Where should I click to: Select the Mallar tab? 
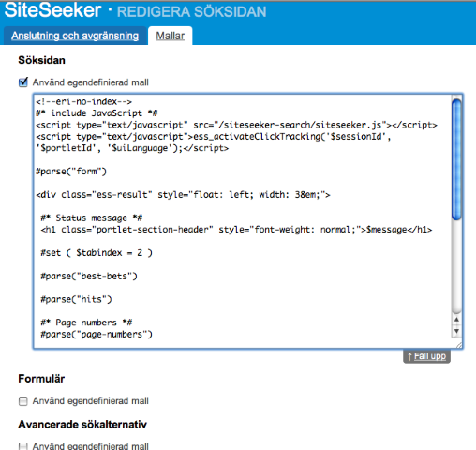point(171,36)
